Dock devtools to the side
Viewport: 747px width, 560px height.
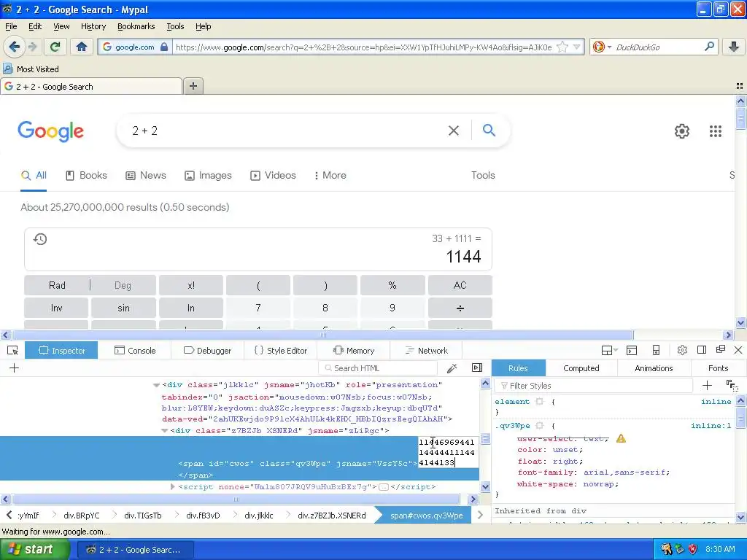click(701, 350)
